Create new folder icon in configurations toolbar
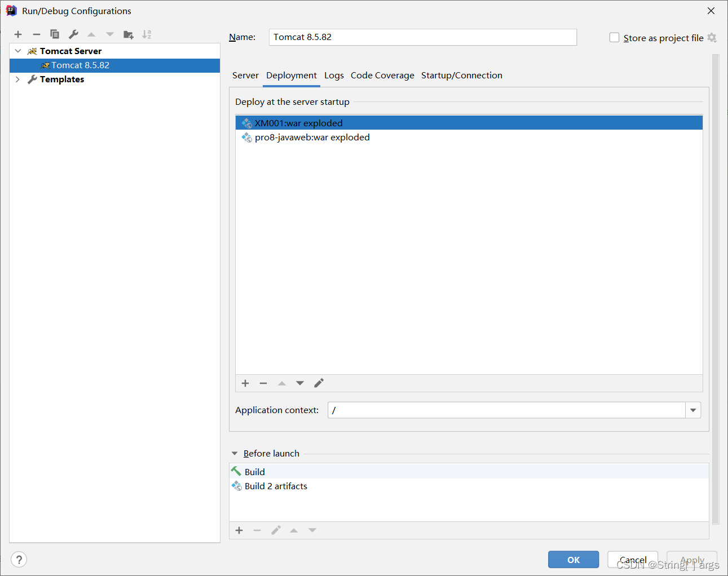 [x=129, y=34]
